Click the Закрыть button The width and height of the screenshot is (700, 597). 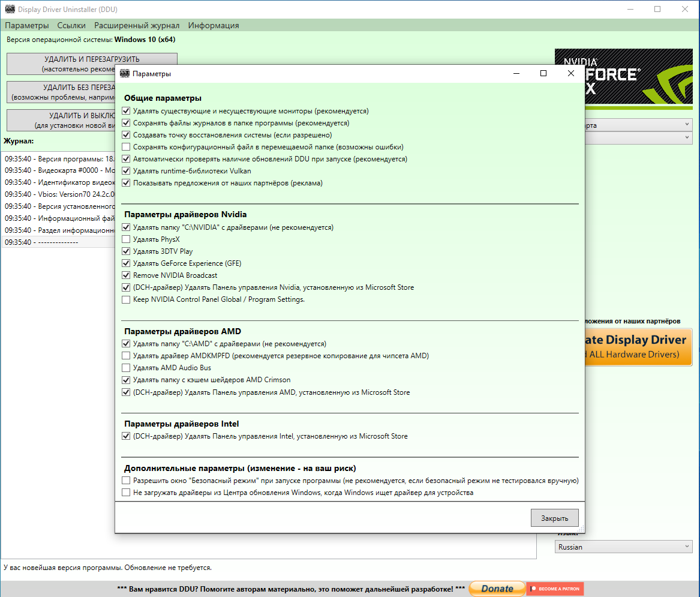pos(554,518)
